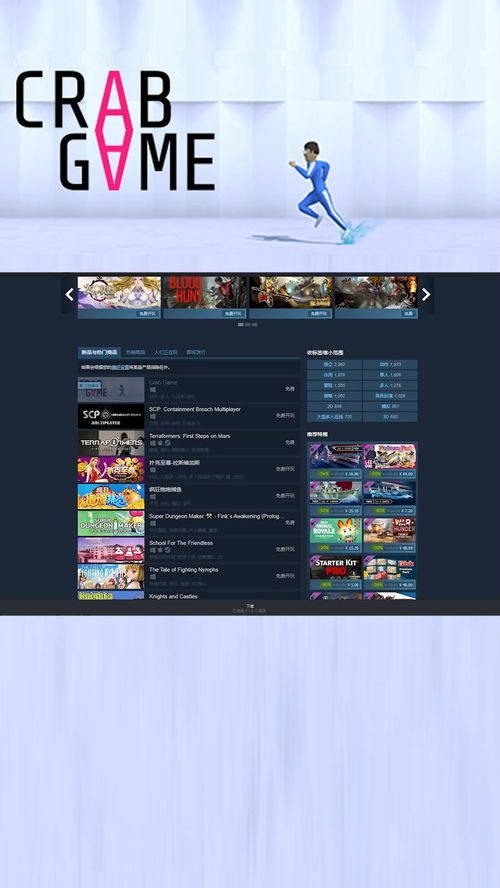The width and height of the screenshot is (500, 888).
Task: Advance the carousel with the right arrow
Action: 426,294
